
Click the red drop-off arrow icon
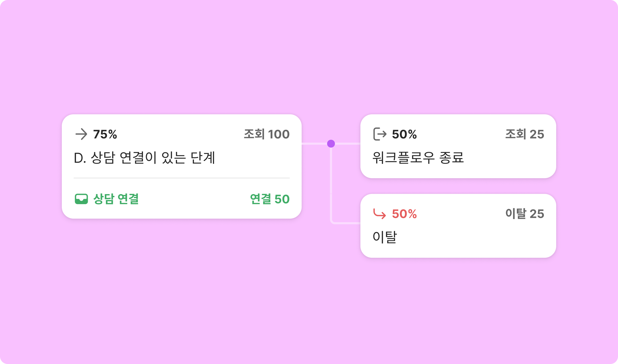pyautogui.click(x=380, y=214)
